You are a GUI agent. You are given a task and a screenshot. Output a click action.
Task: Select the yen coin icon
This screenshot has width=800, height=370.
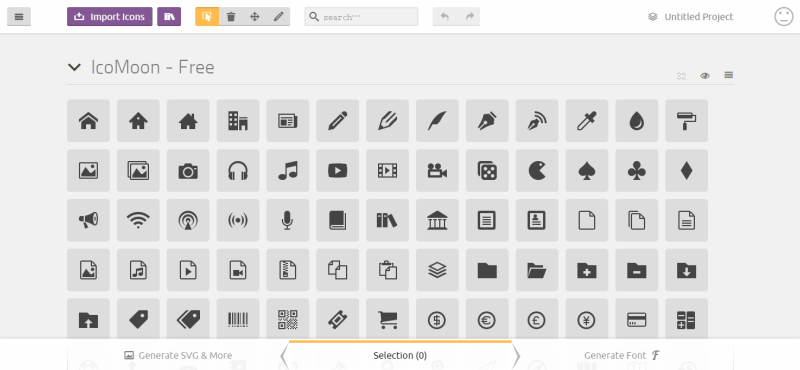click(587, 320)
